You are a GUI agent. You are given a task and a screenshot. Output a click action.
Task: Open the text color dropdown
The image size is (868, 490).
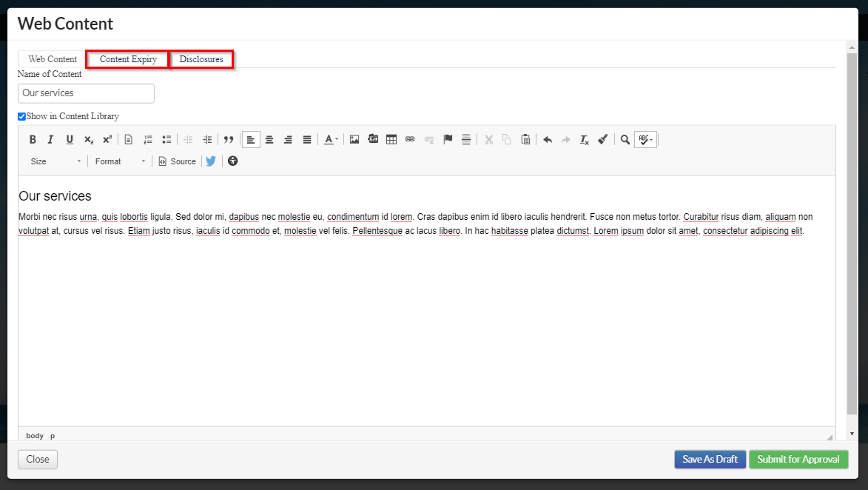tap(331, 140)
